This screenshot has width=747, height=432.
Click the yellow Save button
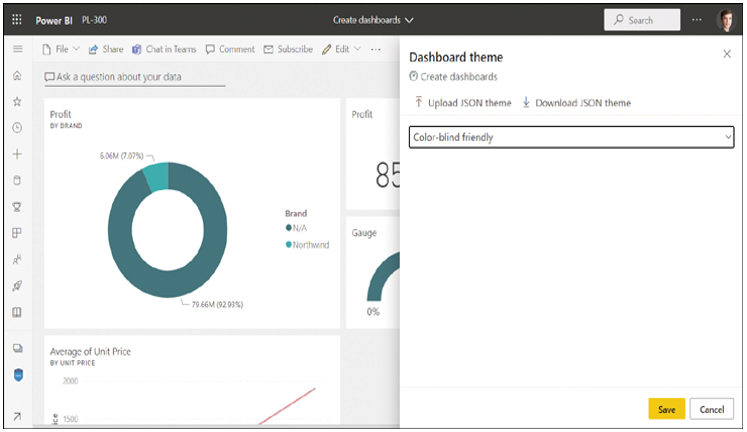tap(666, 409)
